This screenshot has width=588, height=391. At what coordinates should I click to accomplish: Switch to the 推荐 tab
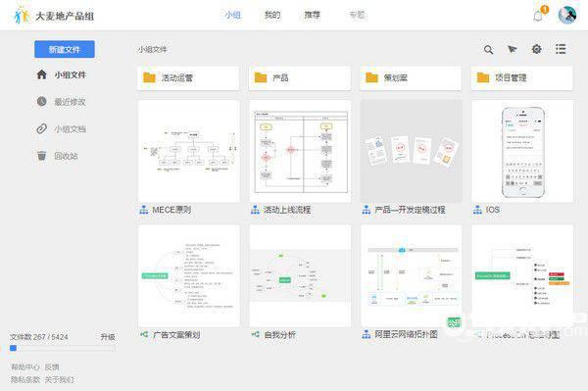tap(313, 15)
